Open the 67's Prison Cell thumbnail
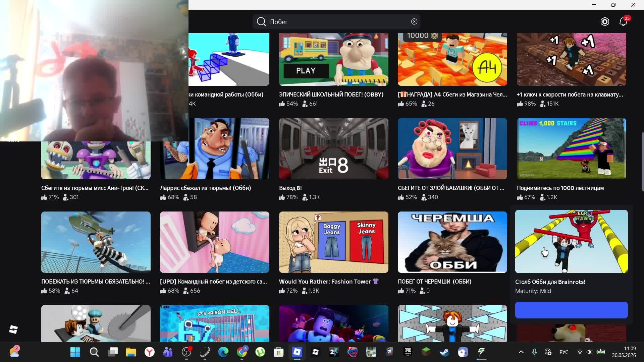 pyautogui.click(x=214, y=323)
